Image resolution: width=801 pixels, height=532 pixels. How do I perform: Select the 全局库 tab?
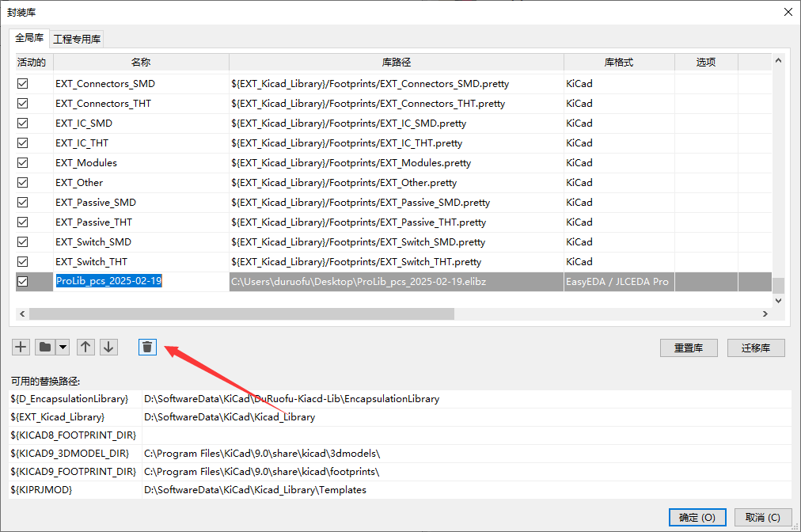coord(29,38)
